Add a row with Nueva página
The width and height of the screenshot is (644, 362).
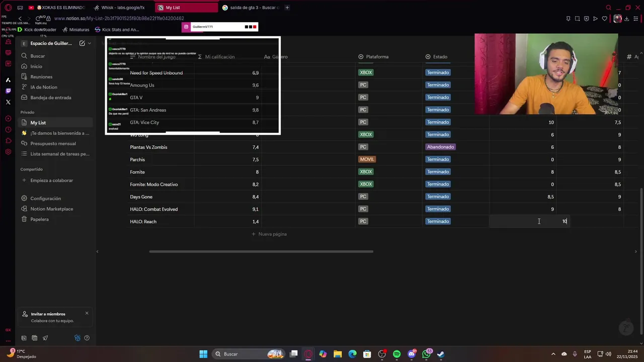click(x=269, y=234)
